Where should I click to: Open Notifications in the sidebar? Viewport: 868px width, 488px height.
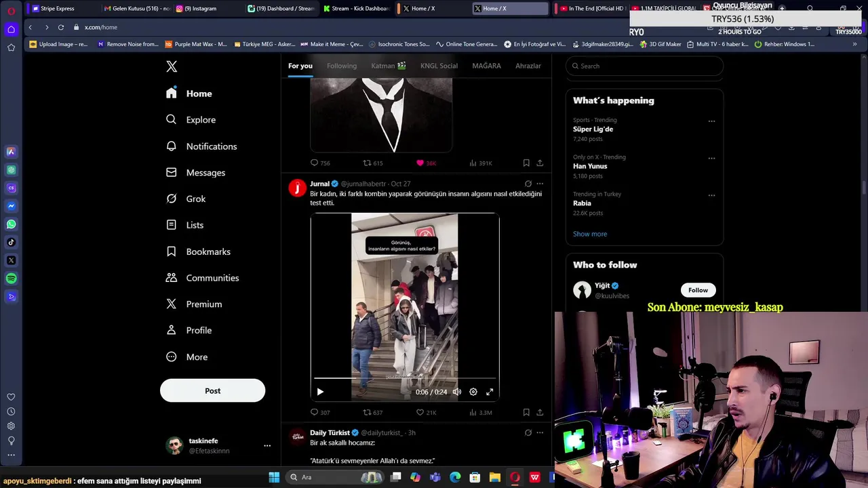click(x=201, y=146)
